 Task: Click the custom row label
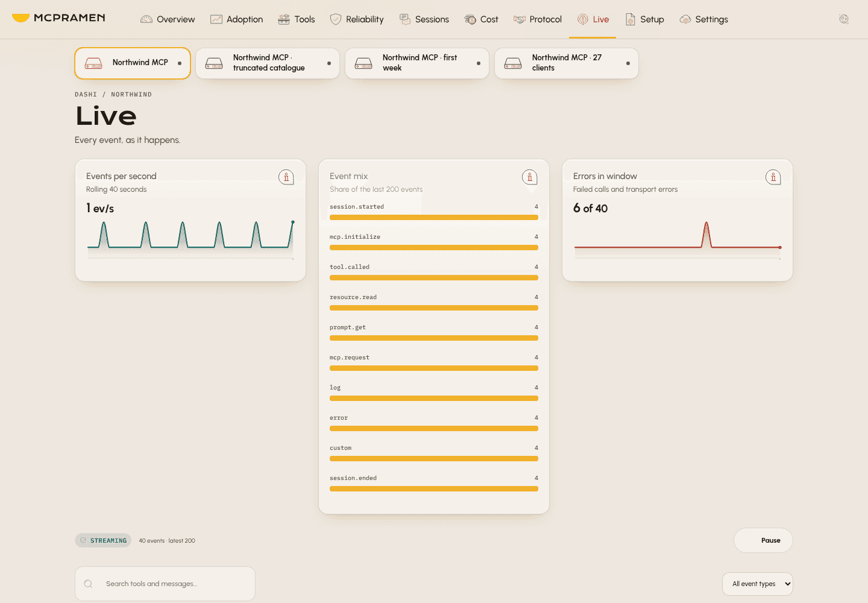point(341,448)
